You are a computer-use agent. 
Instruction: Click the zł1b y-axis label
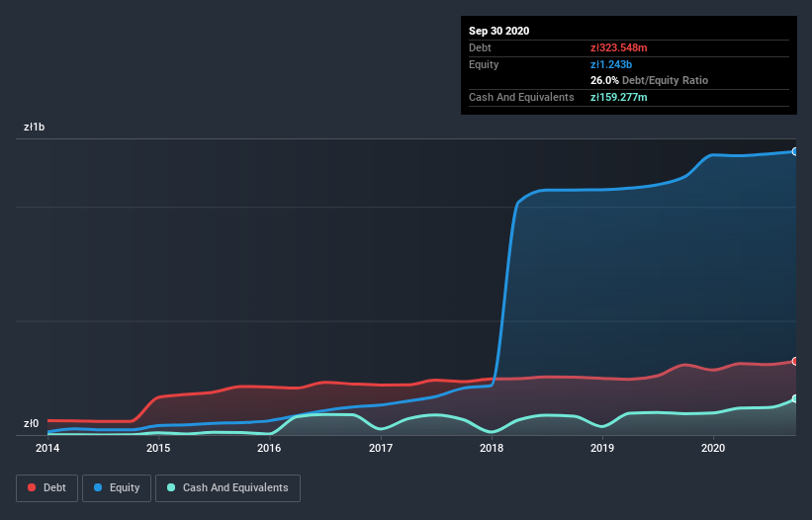(35, 127)
